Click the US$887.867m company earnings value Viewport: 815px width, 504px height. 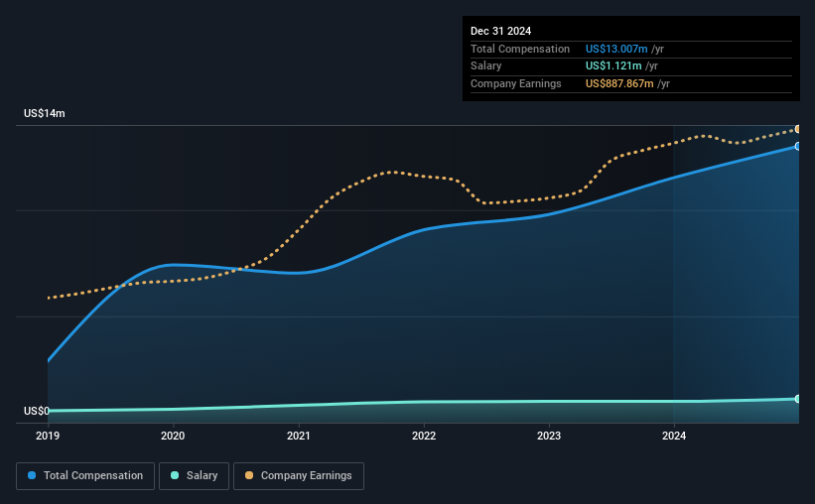click(x=619, y=83)
